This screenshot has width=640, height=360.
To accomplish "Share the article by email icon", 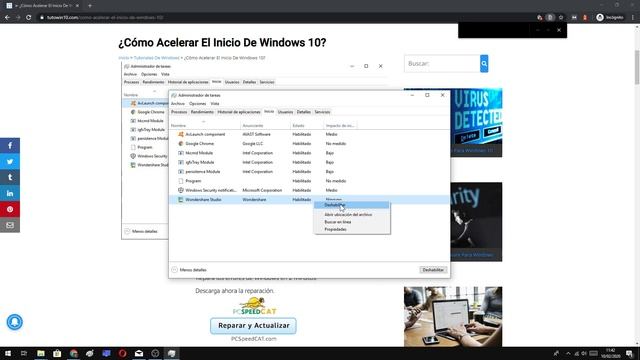I will [10, 225].
